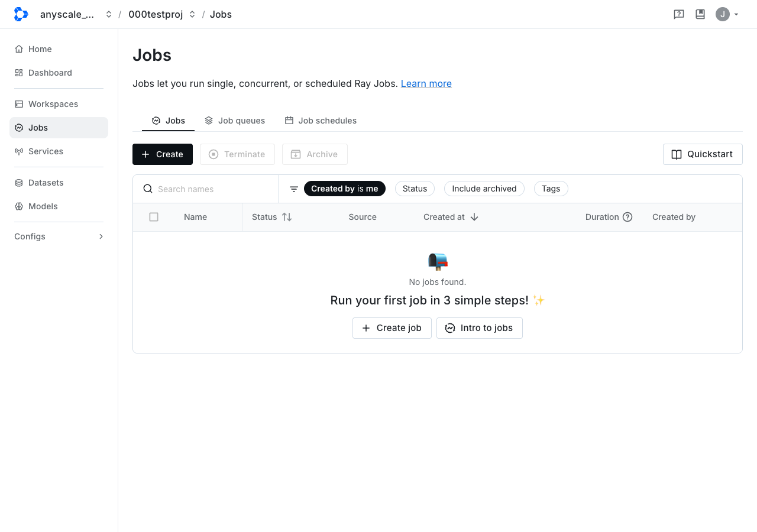Click the filter lines icon
The image size is (757, 532).
coord(294,189)
